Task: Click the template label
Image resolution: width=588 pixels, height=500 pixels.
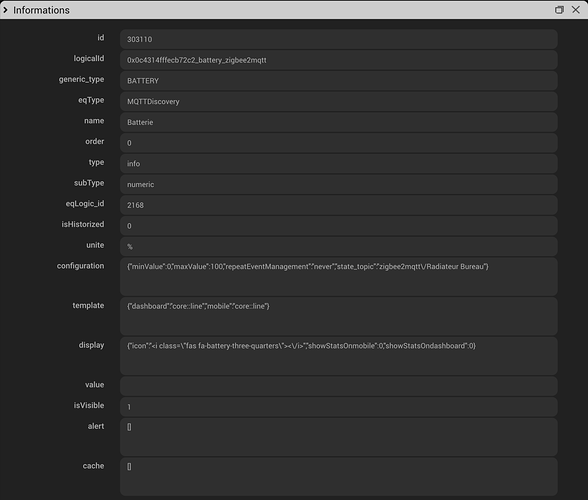Action: (88, 305)
